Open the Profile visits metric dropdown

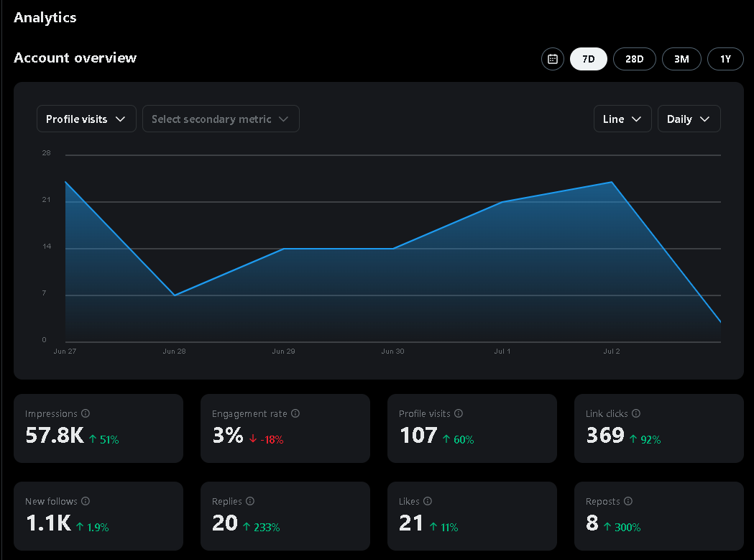pos(86,118)
